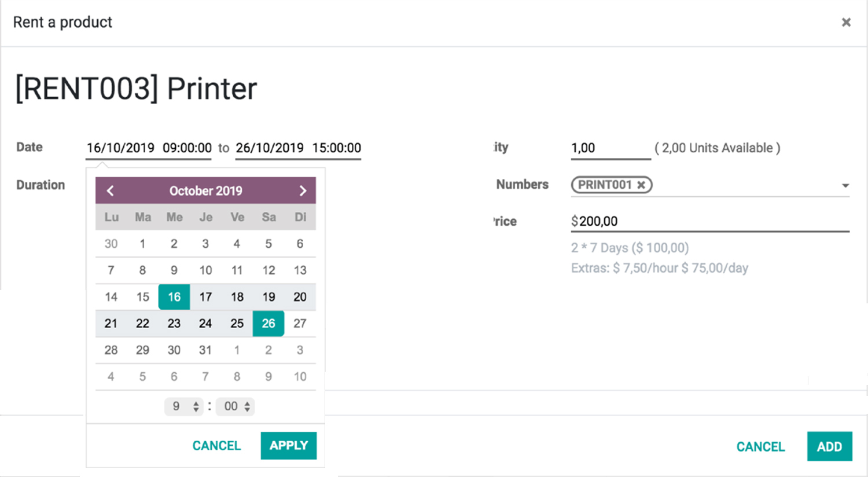Viewport: 868px width, 477px height.
Task: Edit the unit price field $200,00
Action: pos(709,221)
